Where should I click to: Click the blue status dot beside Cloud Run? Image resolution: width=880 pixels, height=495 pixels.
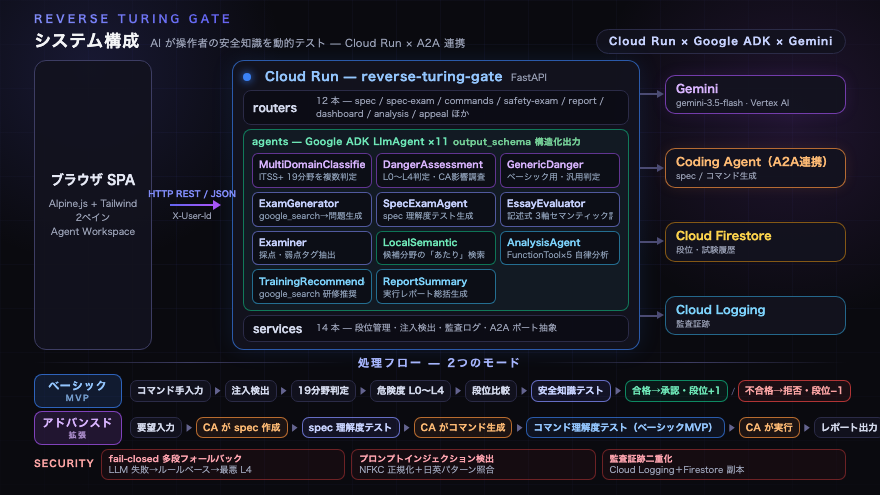[247, 77]
